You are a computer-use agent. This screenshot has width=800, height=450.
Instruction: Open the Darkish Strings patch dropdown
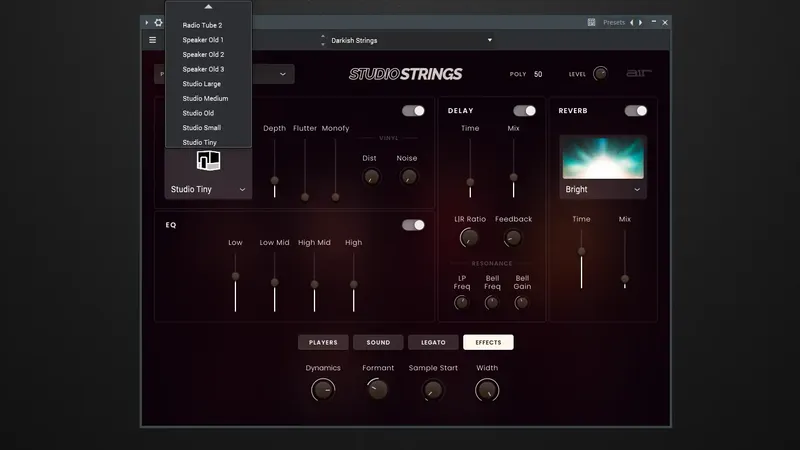411,40
